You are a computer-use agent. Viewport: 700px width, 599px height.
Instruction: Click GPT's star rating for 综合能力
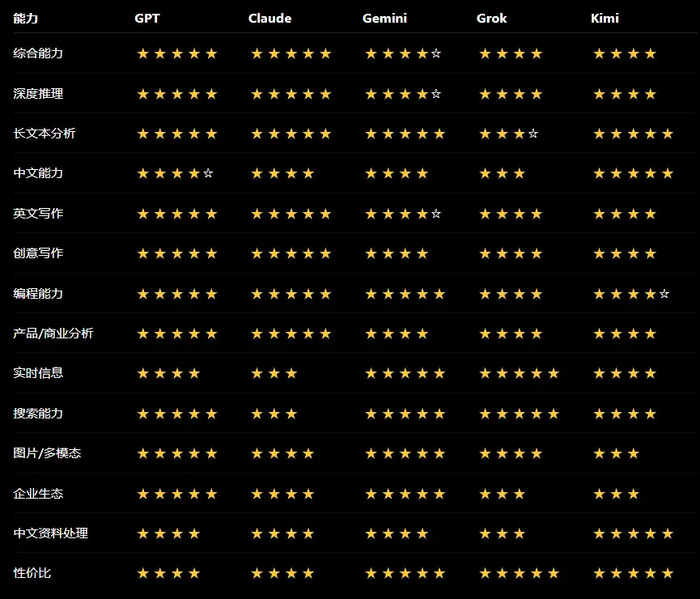176,54
